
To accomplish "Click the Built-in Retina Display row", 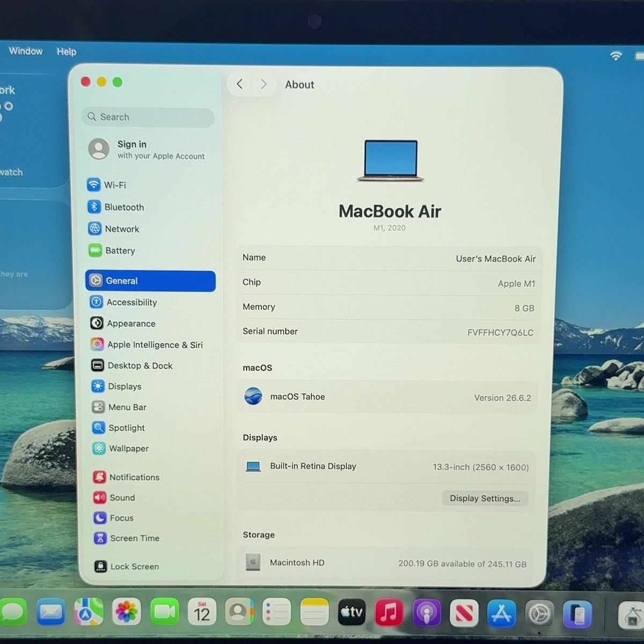I will pos(386,467).
